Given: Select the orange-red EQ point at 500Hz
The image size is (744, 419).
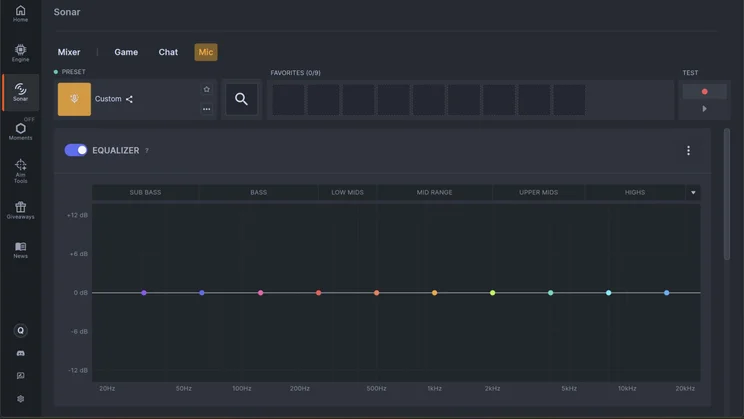Looking at the screenshot, I should 376,293.
